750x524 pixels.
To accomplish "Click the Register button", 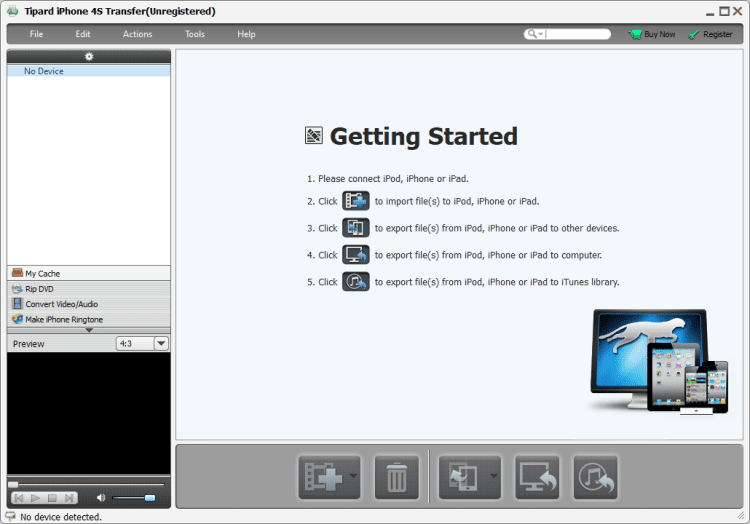I will 710,34.
